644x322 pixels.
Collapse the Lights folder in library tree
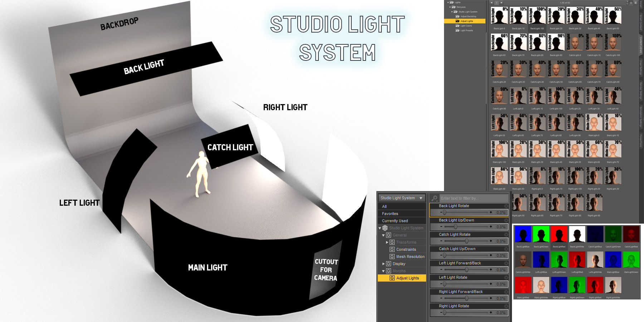448,3
